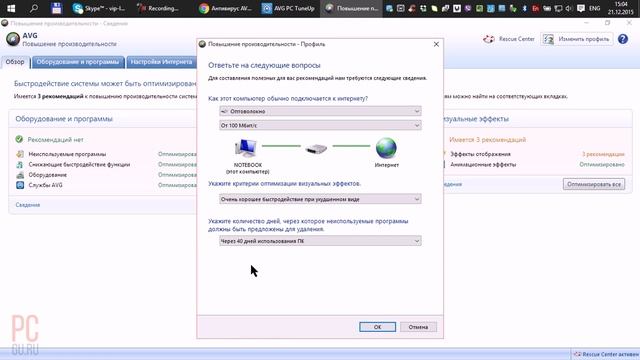Open the floppy disk app on taskbar
The width and height of the screenshot is (640, 360).
[57, 8]
